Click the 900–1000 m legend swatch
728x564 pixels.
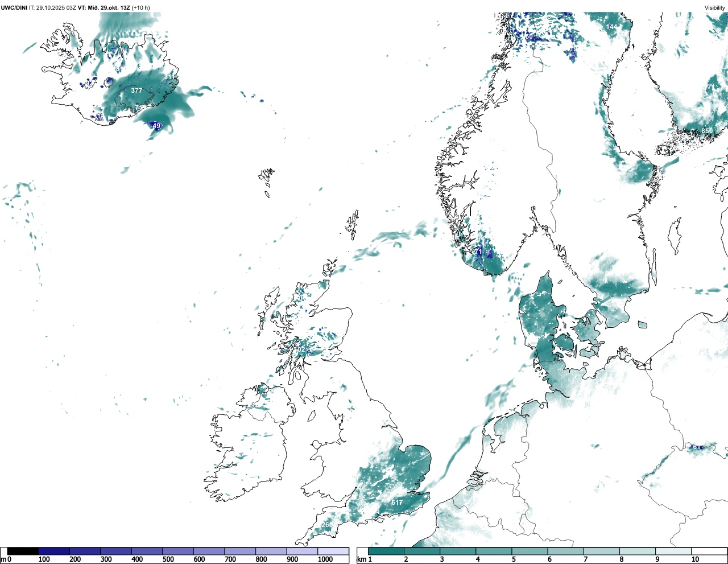pyautogui.click(x=302, y=551)
